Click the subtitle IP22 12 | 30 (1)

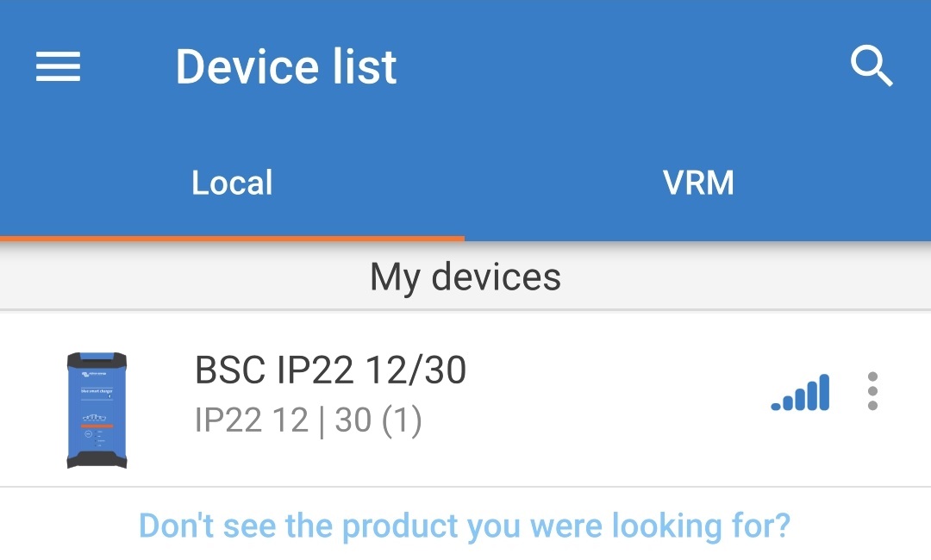point(308,421)
